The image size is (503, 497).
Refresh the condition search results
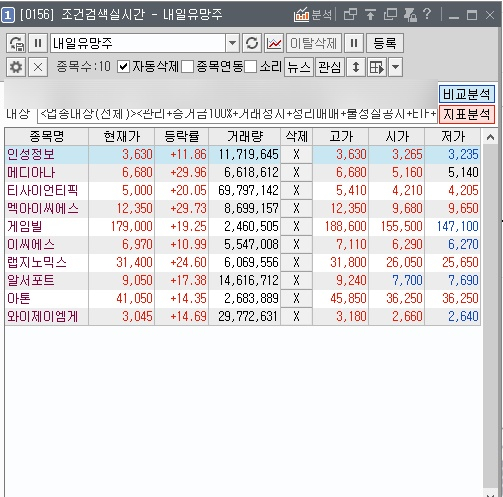(252, 43)
